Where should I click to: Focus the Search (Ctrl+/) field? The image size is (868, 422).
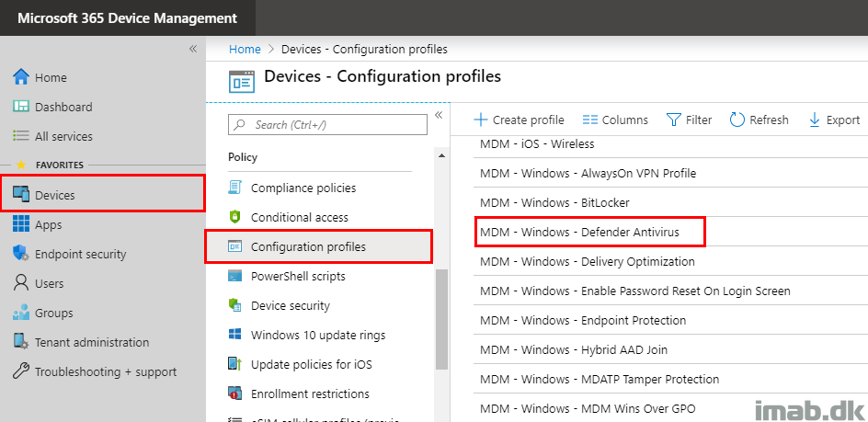coord(327,125)
